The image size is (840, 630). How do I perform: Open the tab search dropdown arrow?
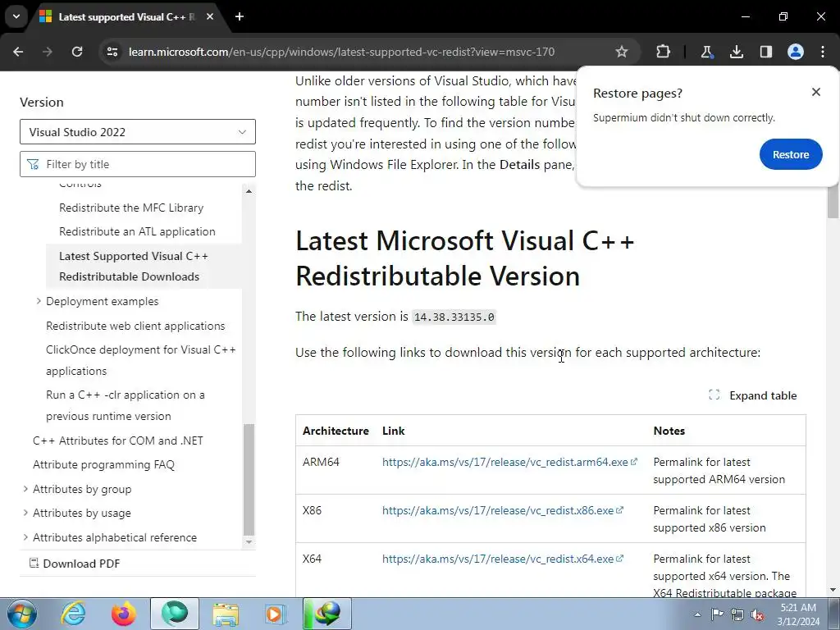click(x=16, y=16)
